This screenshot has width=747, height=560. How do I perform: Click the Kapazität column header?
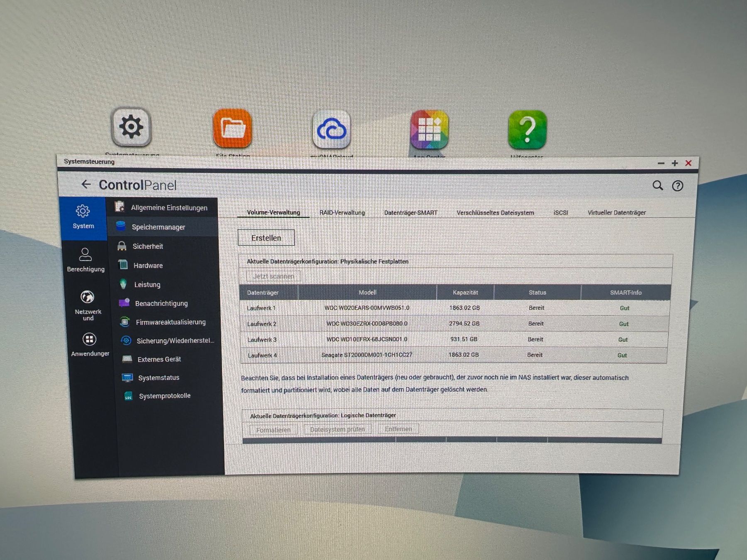(465, 292)
